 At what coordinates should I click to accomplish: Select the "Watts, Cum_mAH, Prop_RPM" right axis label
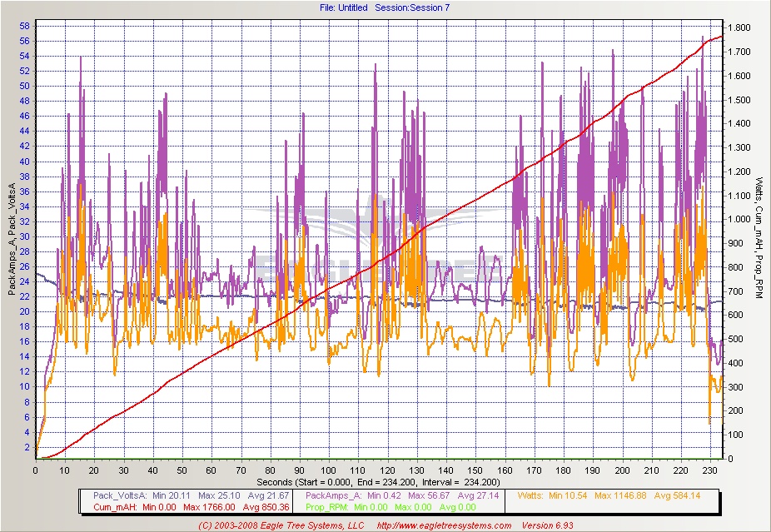point(759,238)
